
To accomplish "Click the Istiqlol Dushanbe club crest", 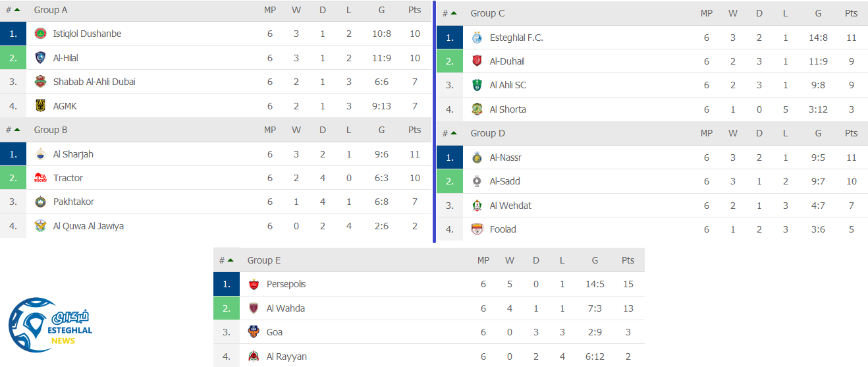I will tap(40, 34).
